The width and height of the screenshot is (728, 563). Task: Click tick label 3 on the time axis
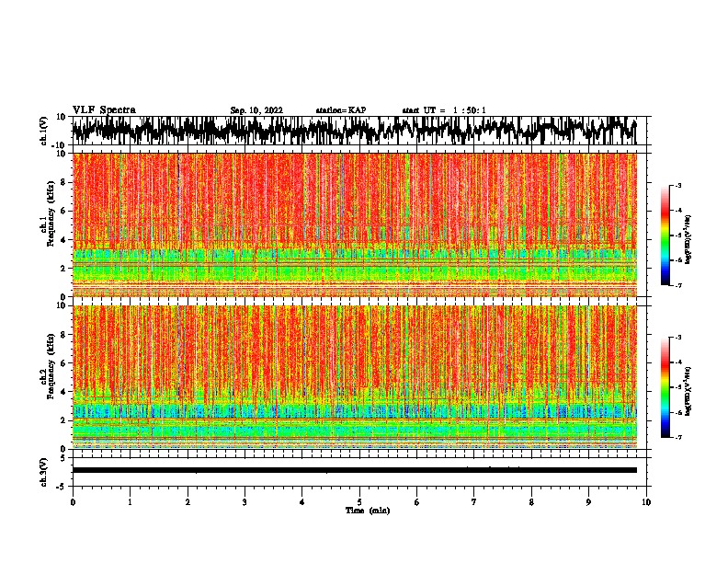pos(245,502)
